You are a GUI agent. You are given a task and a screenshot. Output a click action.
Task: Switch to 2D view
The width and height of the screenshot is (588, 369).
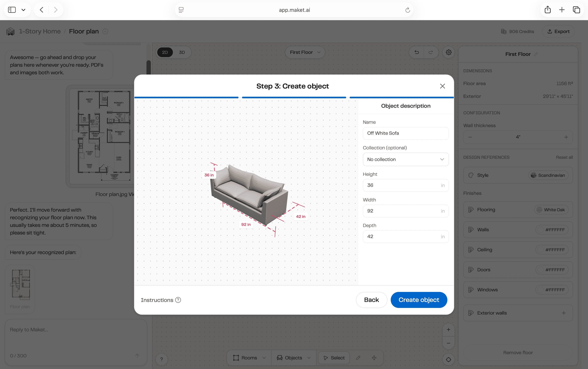pyautogui.click(x=165, y=52)
